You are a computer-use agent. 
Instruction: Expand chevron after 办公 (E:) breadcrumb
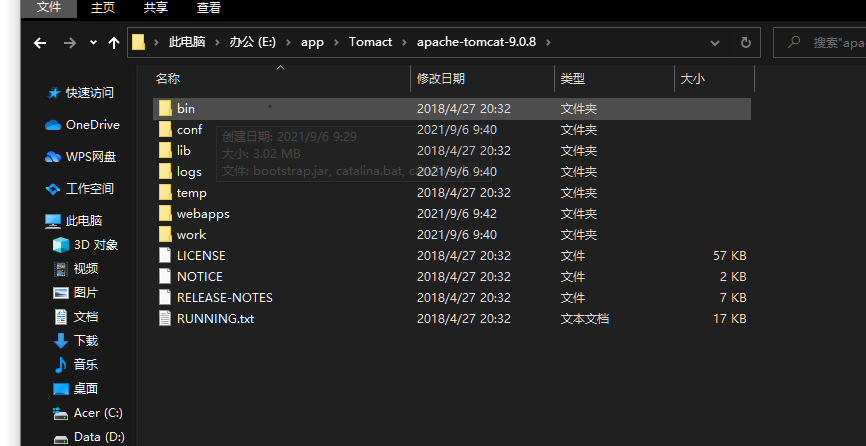(x=288, y=42)
